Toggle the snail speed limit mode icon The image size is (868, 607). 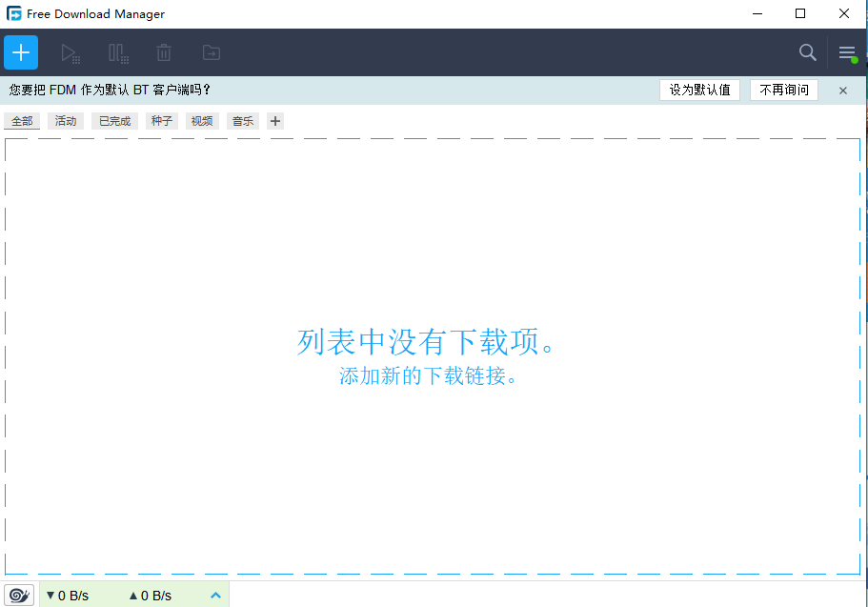pyautogui.click(x=19, y=594)
